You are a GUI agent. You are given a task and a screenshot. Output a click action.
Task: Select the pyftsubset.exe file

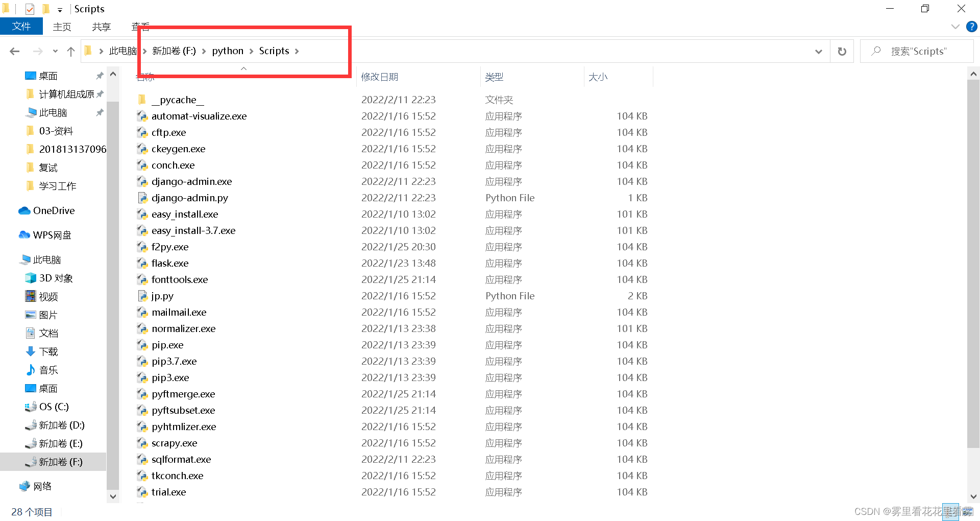[x=183, y=410]
